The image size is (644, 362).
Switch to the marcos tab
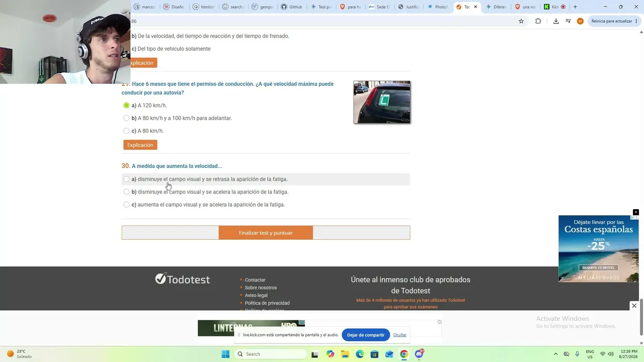[x=144, y=7]
